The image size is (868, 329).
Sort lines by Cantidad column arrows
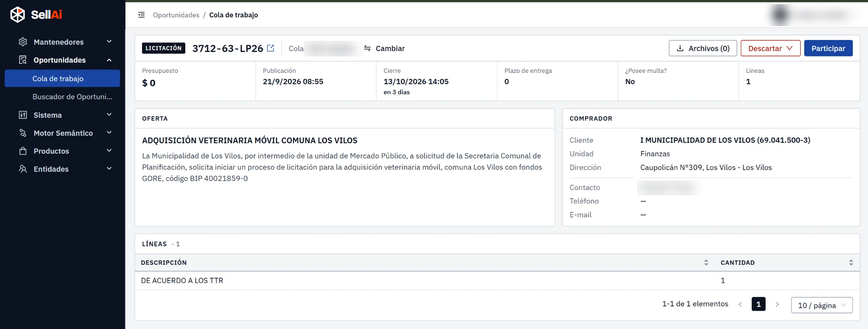click(x=851, y=263)
